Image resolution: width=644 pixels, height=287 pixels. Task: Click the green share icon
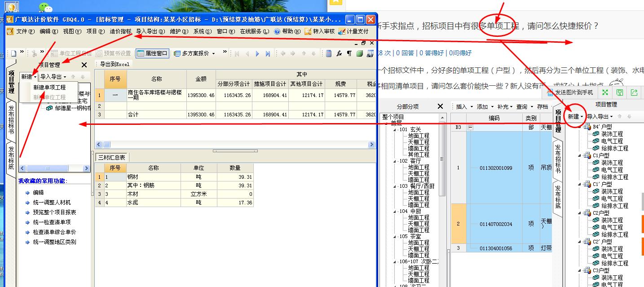(x=634, y=93)
